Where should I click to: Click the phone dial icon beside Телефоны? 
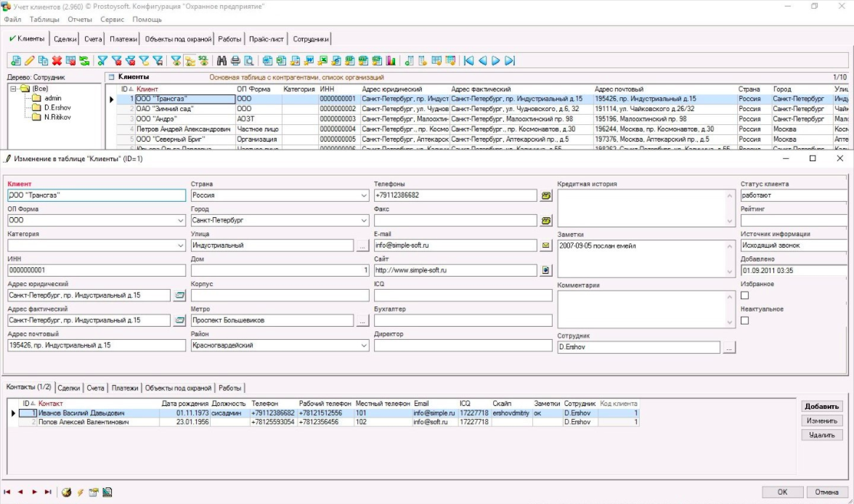[x=546, y=195]
